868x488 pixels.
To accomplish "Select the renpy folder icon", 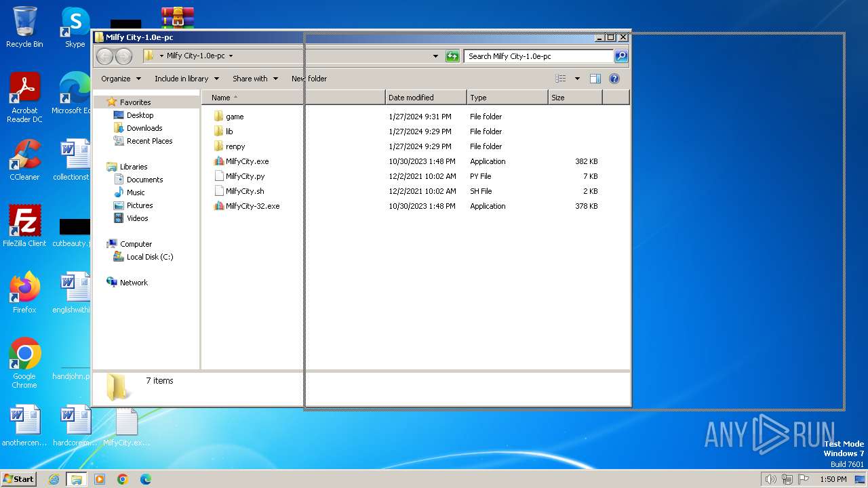I will click(218, 146).
